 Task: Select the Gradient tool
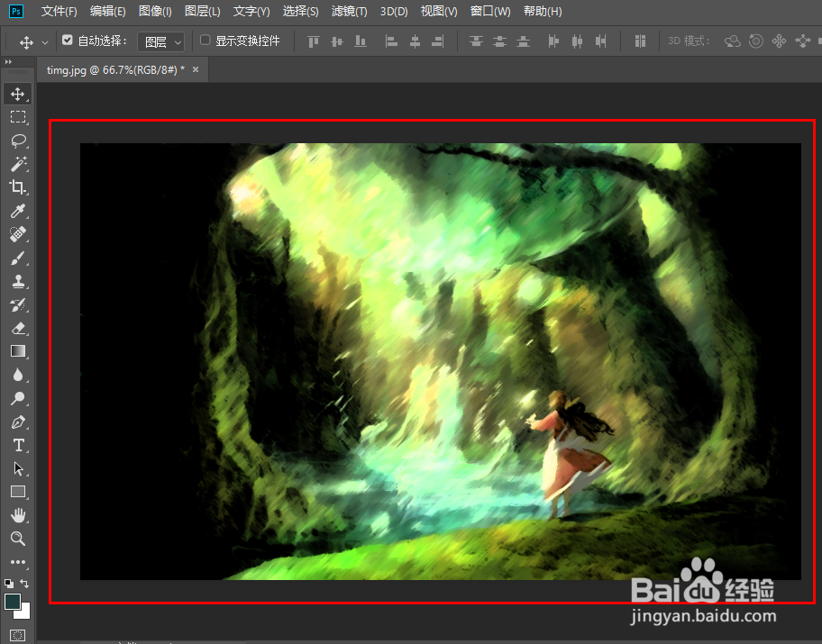(x=18, y=351)
